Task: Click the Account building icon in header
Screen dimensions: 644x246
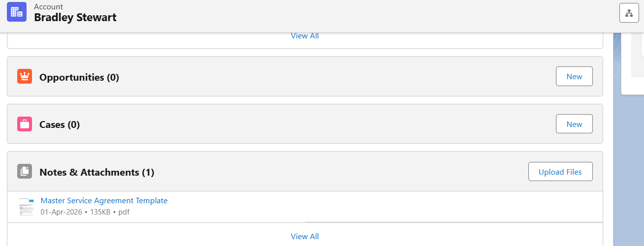Action: coord(16,12)
